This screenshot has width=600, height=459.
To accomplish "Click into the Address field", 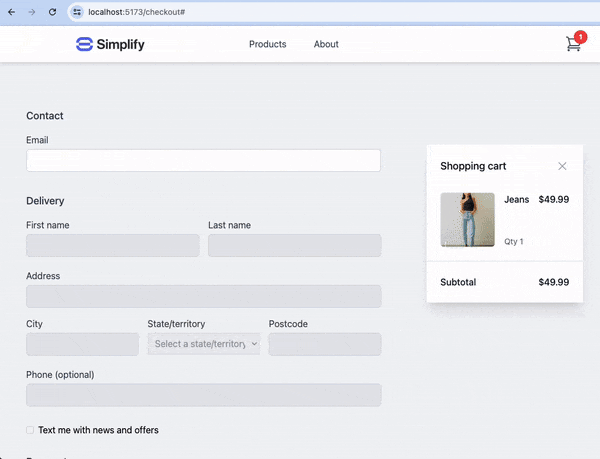I will click(x=204, y=296).
